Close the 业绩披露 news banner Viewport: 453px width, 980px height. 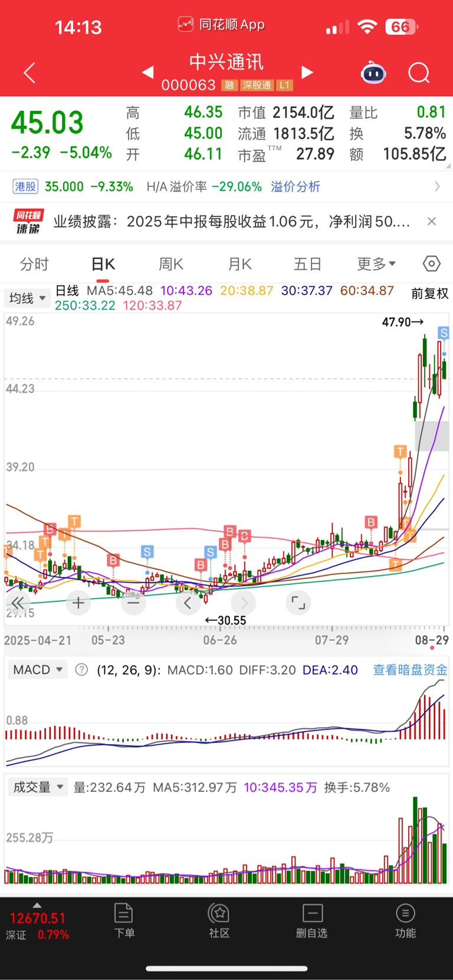pyautogui.click(x=432, y=221)
